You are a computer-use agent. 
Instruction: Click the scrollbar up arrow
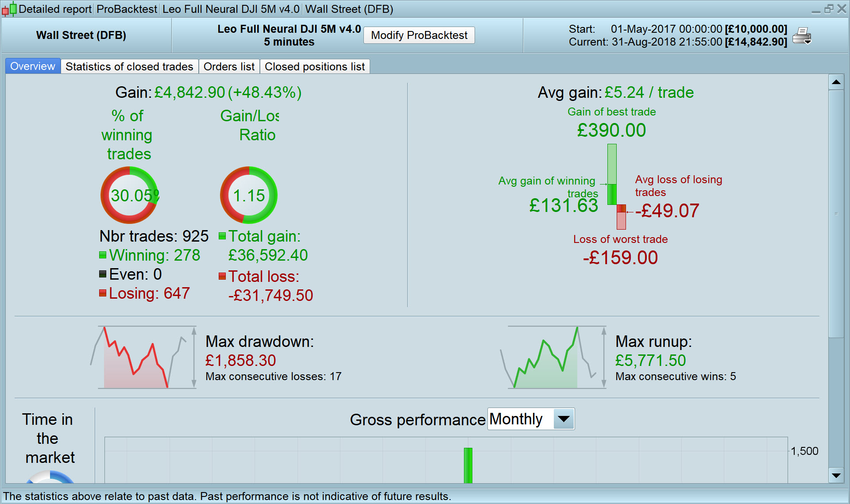836,82
